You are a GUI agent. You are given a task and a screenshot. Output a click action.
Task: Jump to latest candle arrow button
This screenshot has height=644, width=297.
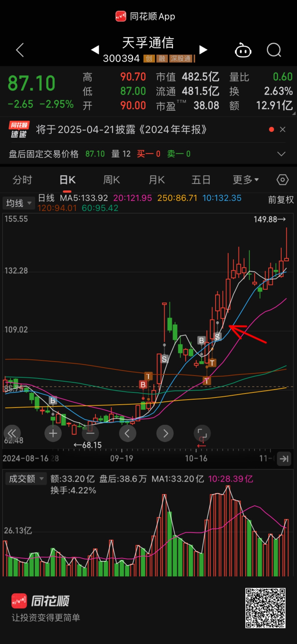pyautogui.click(x=284, y=459)
